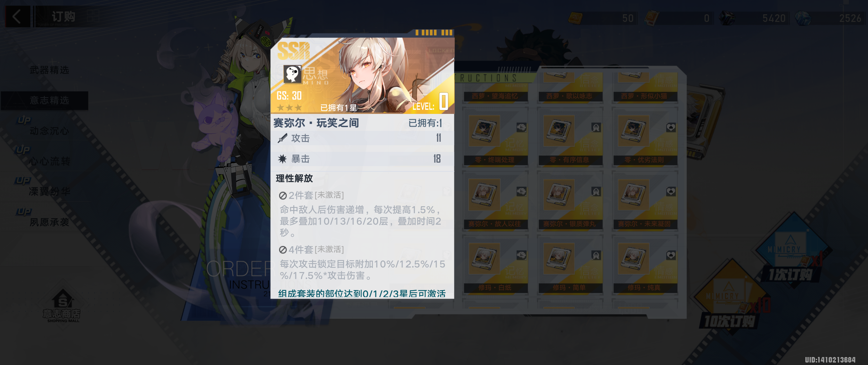Choose the 夙愿承袭 UP banner
This screenshot has width=868, height=365.
49,222
